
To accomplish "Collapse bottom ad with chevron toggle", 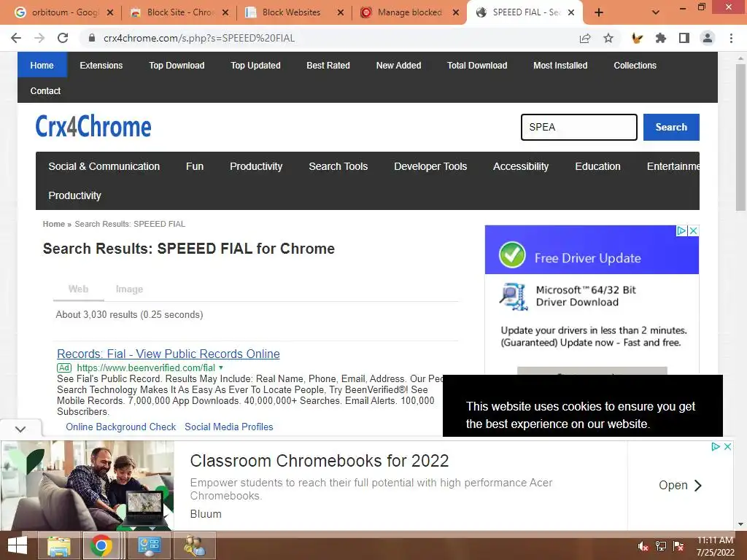I will [20, 429].
